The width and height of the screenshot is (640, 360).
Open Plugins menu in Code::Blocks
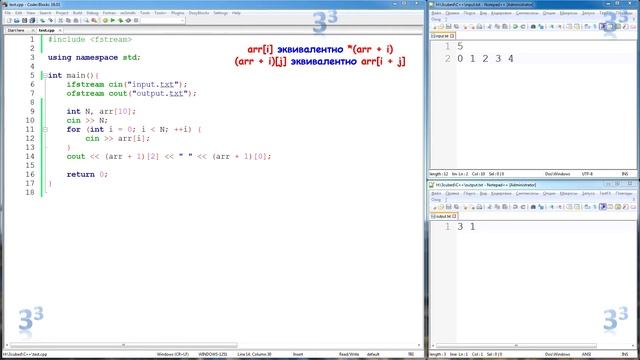tap(178, 13)
